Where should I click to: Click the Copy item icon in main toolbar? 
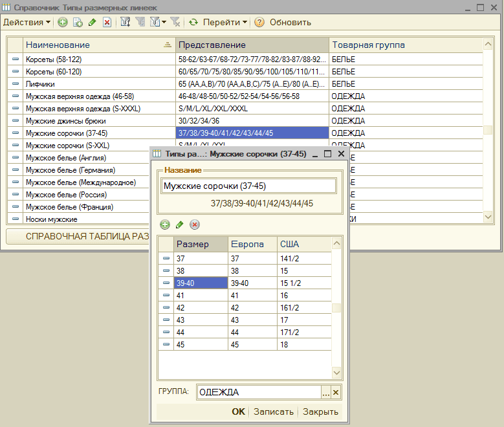tap(78, 22)
